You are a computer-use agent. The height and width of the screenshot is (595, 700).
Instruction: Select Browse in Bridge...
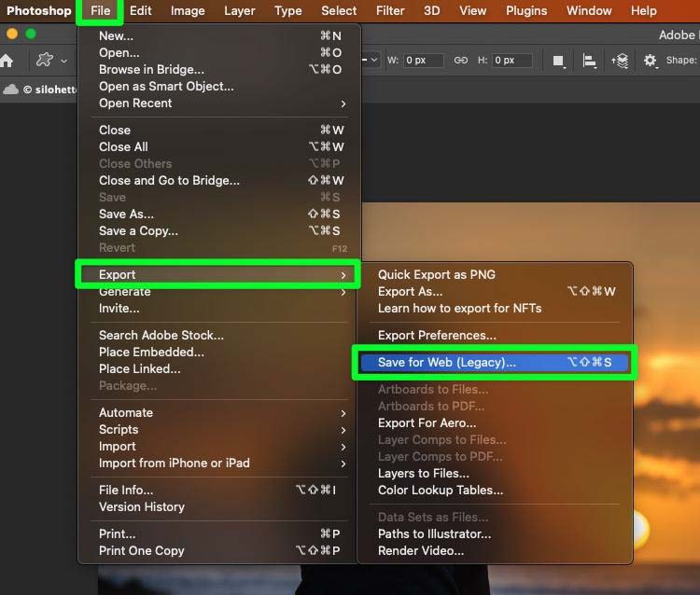coord(218,70)
